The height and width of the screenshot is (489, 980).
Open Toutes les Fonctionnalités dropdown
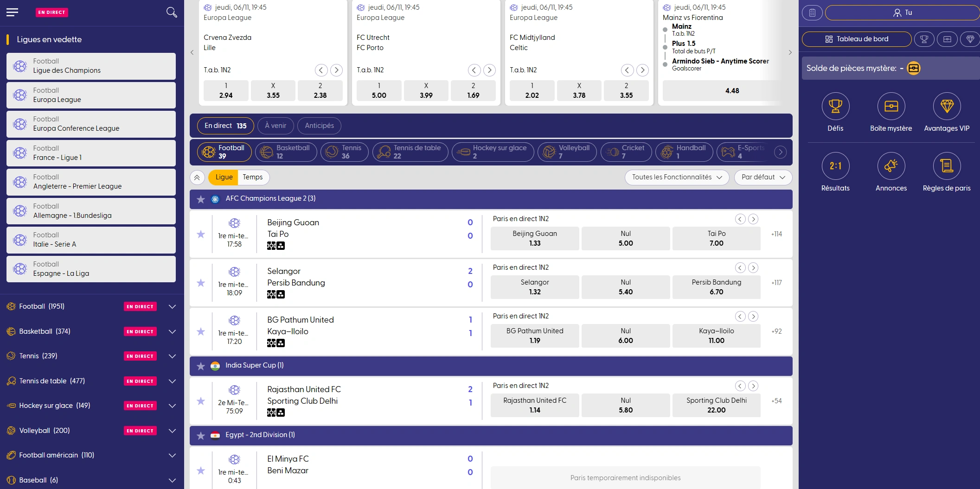(677, 177)
